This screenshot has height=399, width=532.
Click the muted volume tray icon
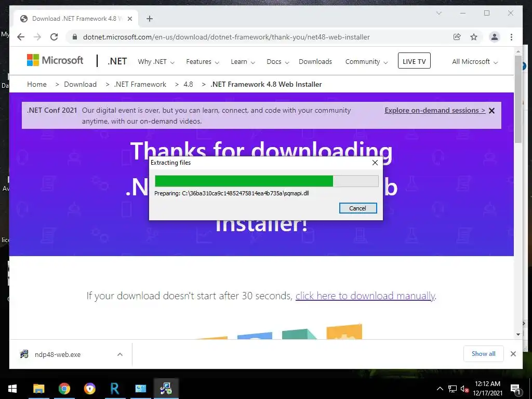coord(464,389)
